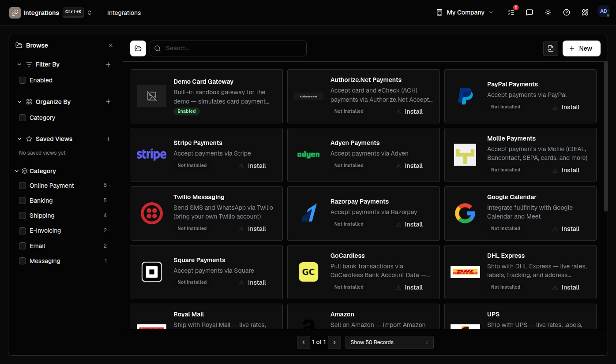The width and height of the screenshot is (616, 364).
Task: Open the Demo Card Gateway title
Action: click(x=203, y=82)
